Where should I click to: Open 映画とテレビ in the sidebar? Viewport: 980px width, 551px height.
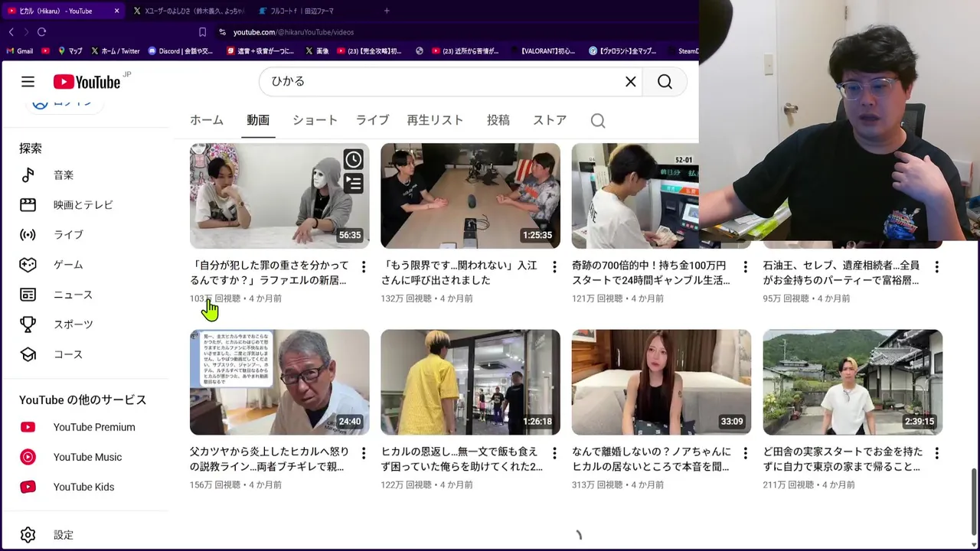click(84, 205)
